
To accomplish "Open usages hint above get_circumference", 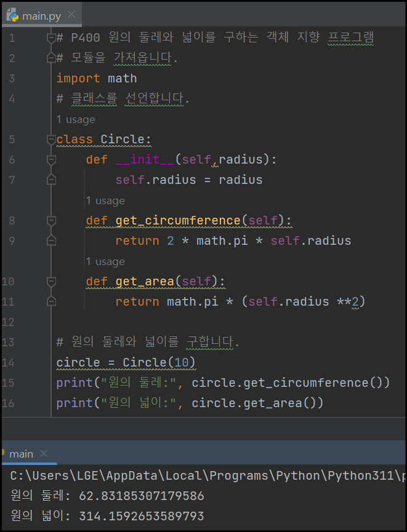I will point(105,200).
